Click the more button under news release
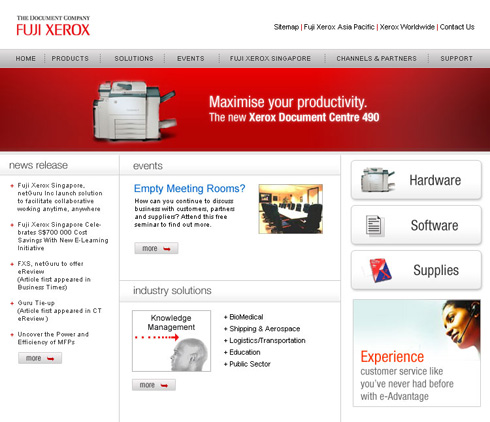This screenshot has width=490, height=422. [x=40, y=358]
